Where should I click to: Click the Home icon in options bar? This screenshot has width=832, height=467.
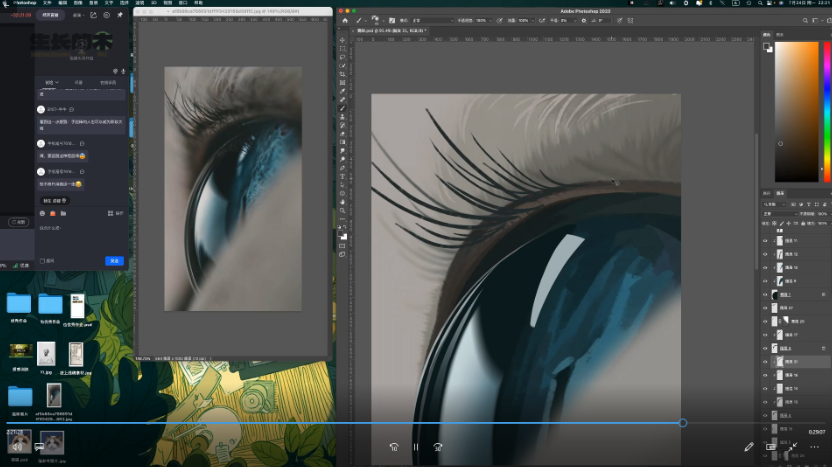tap(345, 21)
